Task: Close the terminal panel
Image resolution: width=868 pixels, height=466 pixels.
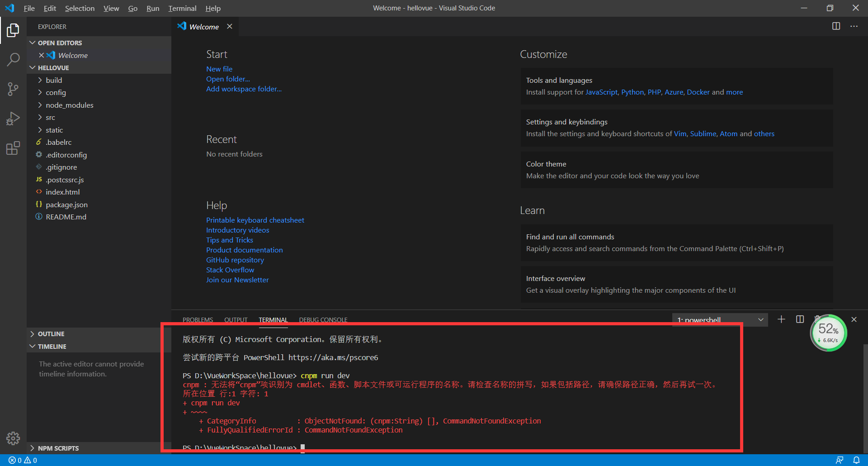Action: click(854, 319)
